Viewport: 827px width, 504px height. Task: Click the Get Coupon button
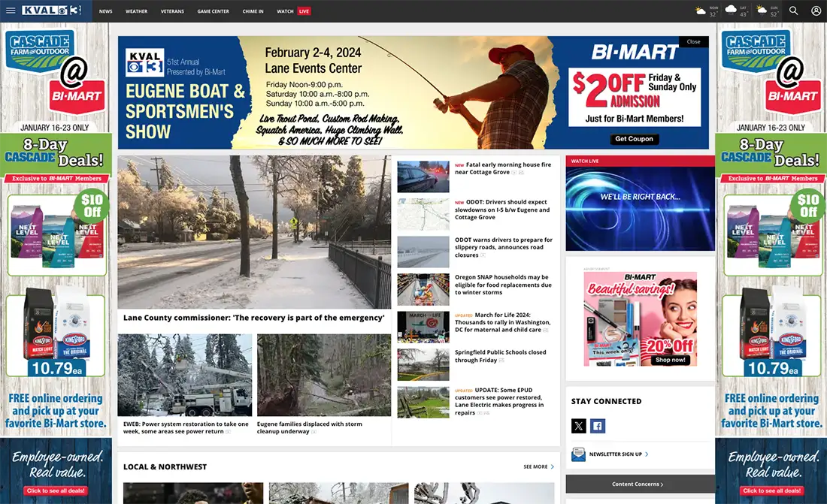(634, 139)
